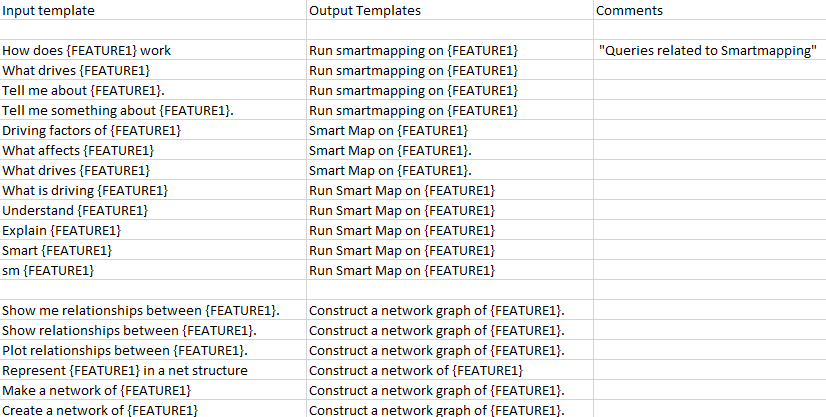Click 'Smart Map on' output in the 'What drives' row
Viewport: 826px width, 417px height.
click(x=450, y=170)
